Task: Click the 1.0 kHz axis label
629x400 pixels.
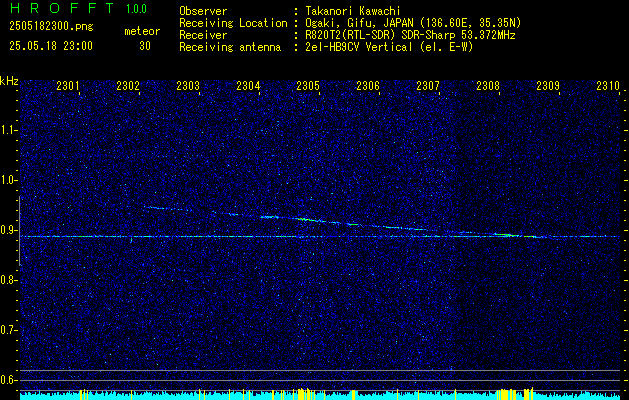Action: click(8, 181)
